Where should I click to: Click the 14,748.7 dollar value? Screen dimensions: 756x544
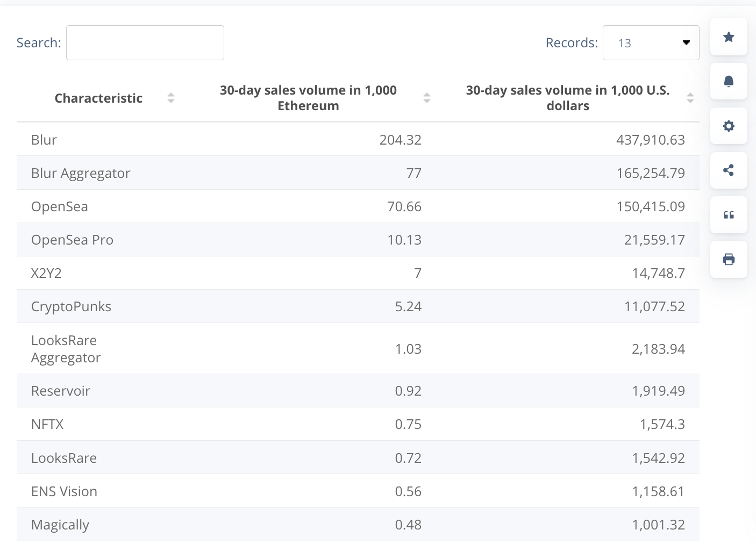[x=658, y=273]
